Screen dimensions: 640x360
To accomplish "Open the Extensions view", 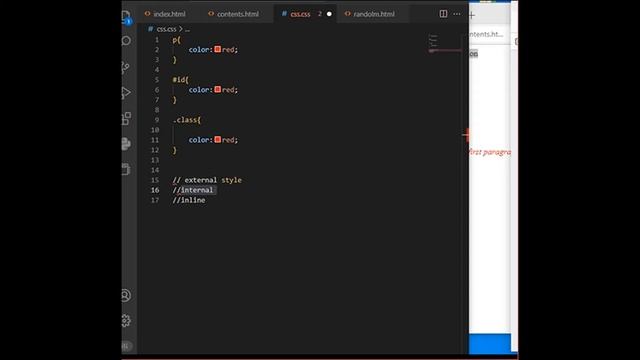I will click(x=126, y=118).
